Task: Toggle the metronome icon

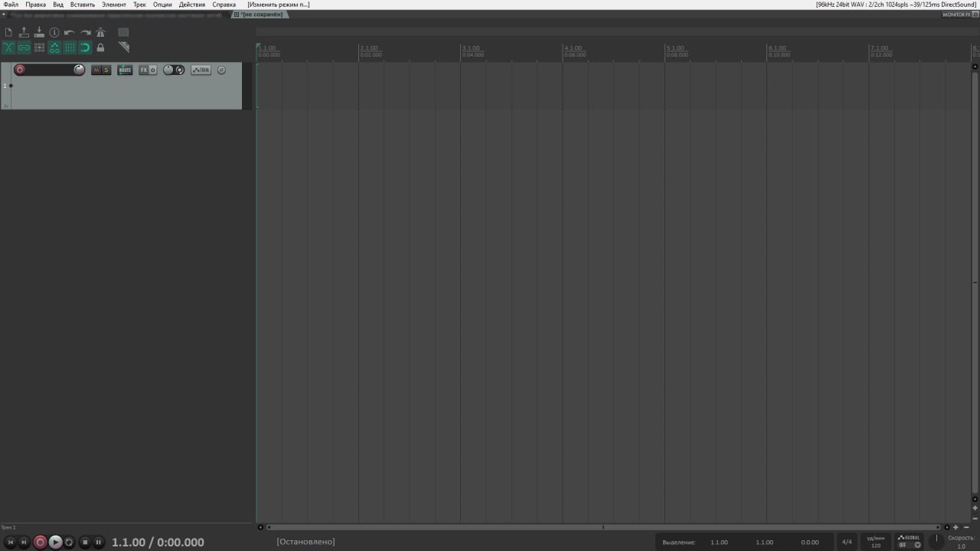Action: (x=100, y=32)
